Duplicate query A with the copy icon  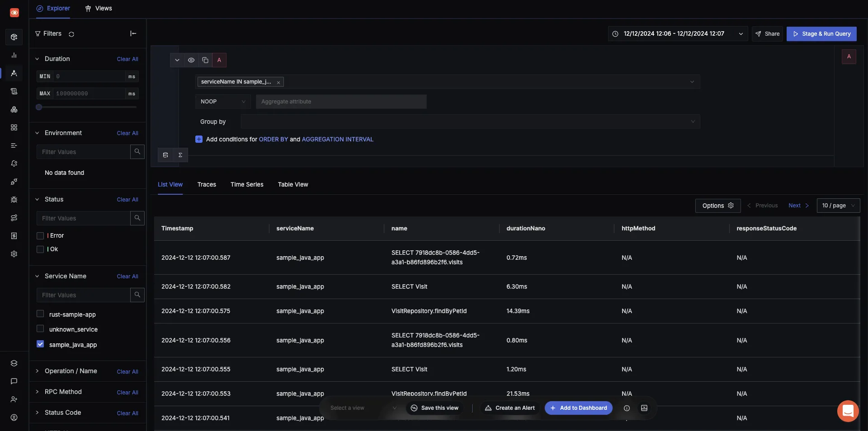[205, 60]
